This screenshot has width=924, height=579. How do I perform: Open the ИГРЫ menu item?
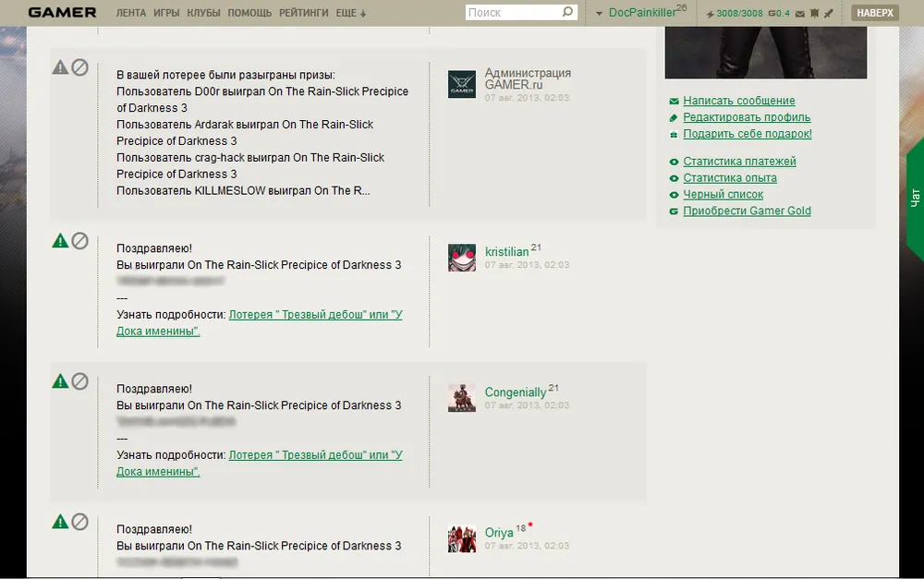(166, 13)
